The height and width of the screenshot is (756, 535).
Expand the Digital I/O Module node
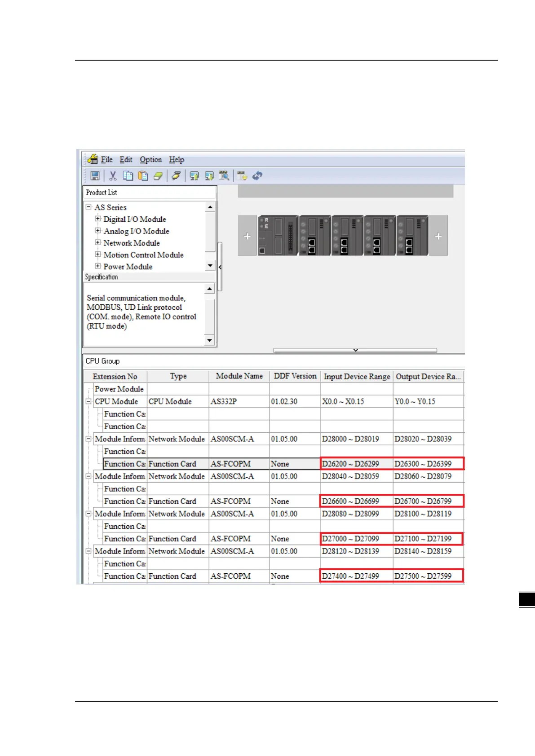(97, 219)
